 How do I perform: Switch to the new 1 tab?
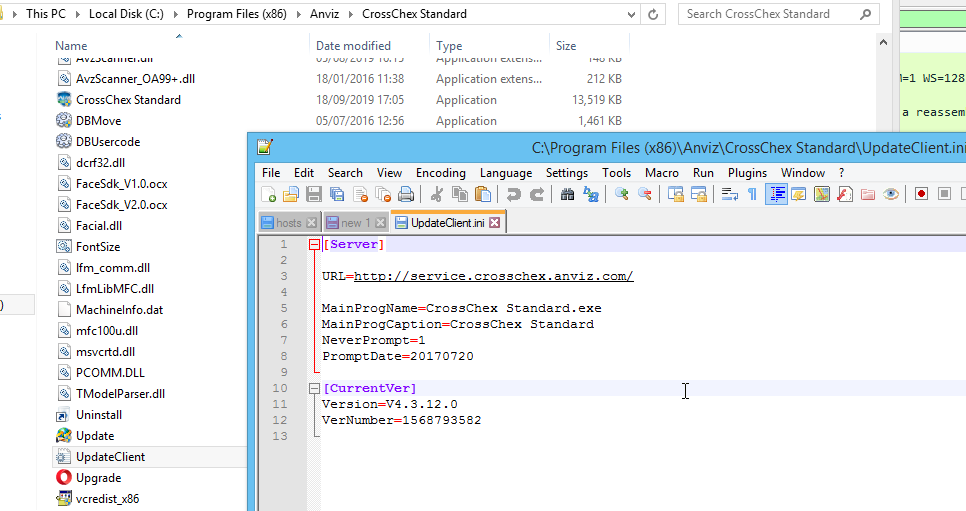(x=355, y=223)
